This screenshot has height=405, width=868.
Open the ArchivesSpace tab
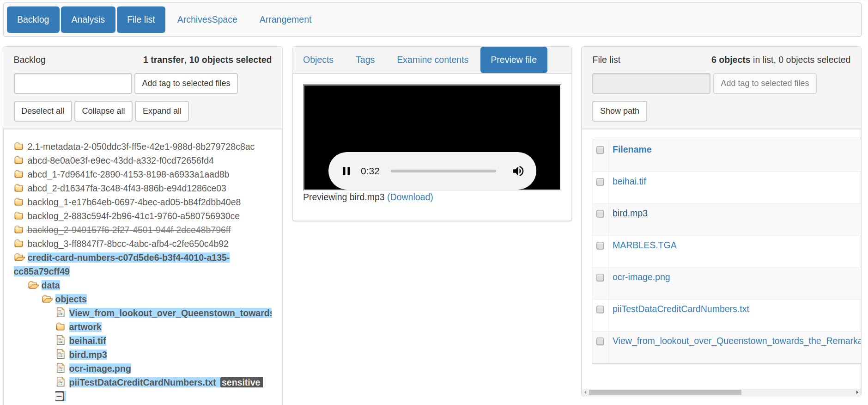(x=207, y=19)
